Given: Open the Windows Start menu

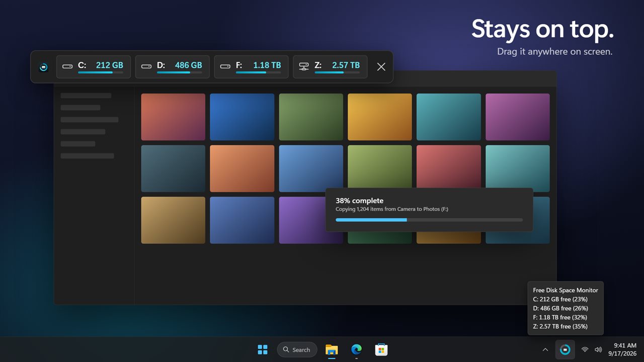Looking at the screenshot, I should point(263,349).
